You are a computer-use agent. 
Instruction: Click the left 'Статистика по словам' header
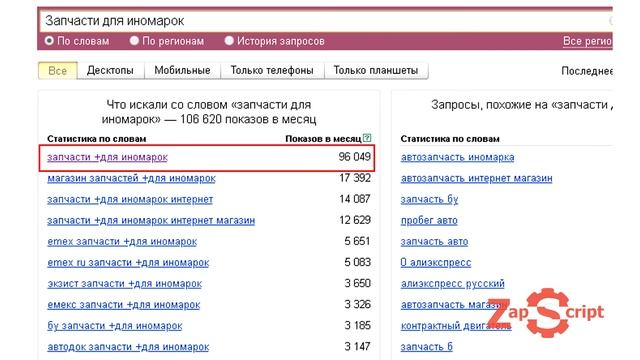pyautogui.click(x=97, y=139)
